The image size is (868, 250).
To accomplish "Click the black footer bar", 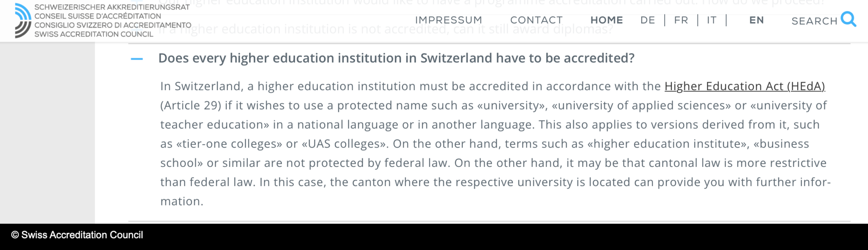I will [x=509, y=236].
